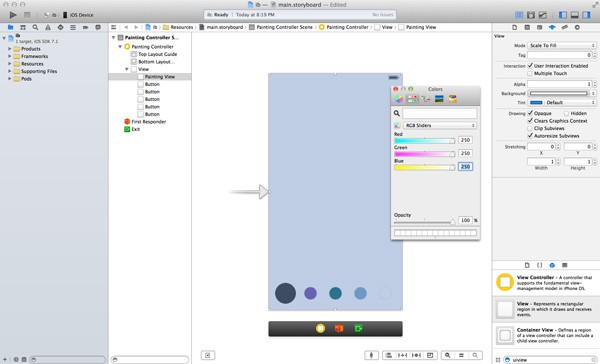This screenshot has width=600, height=364.
Task: Open the Breakpoint navigator icon
Action: pos(85,27)
